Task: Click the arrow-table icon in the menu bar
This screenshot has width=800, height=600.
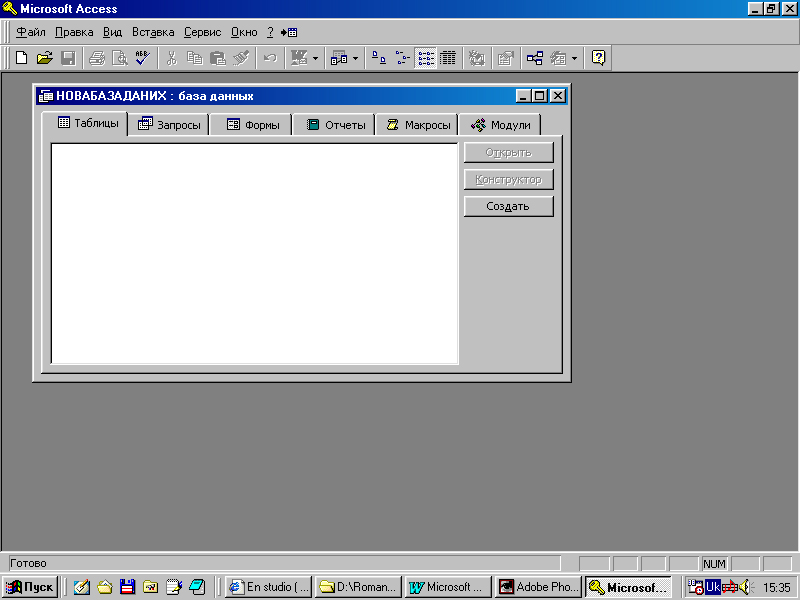Action: coord(289,32)
